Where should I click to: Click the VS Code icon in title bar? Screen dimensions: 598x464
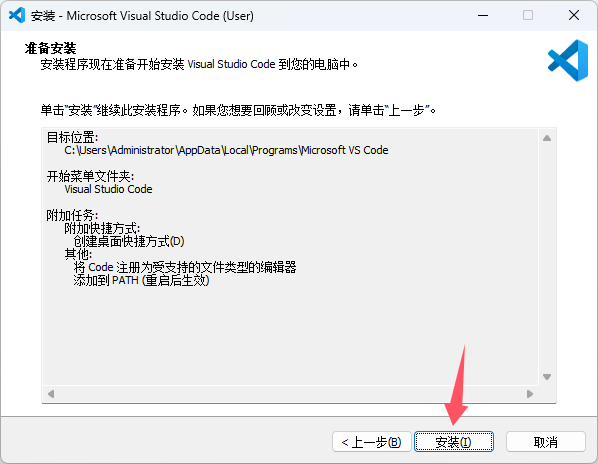click(x=17, y=15)
